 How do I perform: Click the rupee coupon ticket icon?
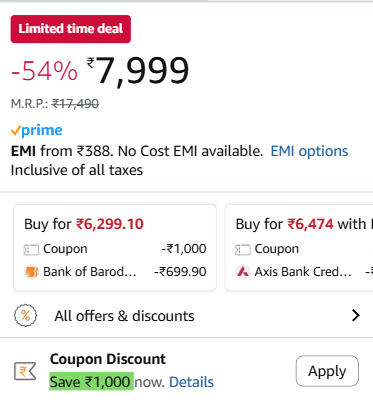[25, 371]
